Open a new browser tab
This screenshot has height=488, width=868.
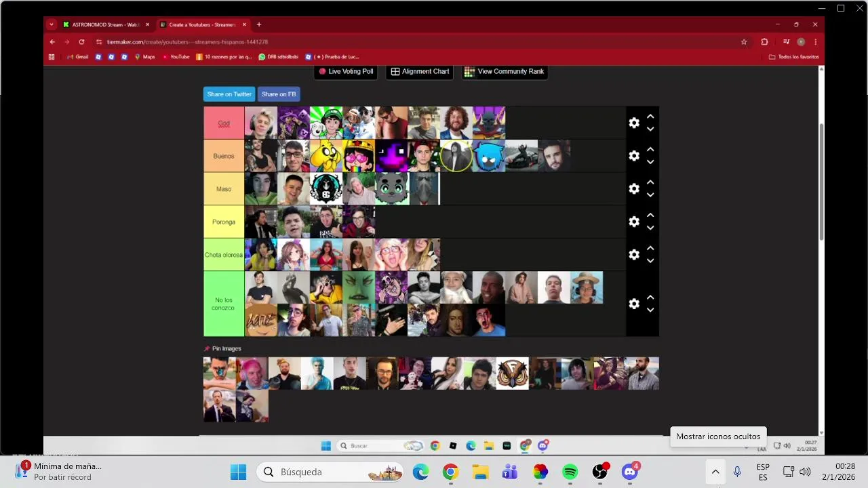[x=259, y=24]
